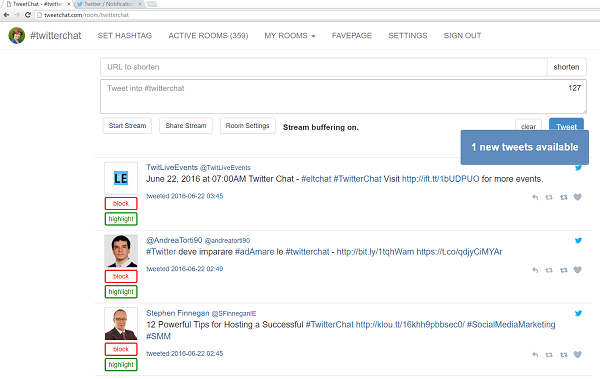The width and height of the screenshot is (600, 379).
Task: Open SET HASHTAG menu item
Action: tap(125, 36)
